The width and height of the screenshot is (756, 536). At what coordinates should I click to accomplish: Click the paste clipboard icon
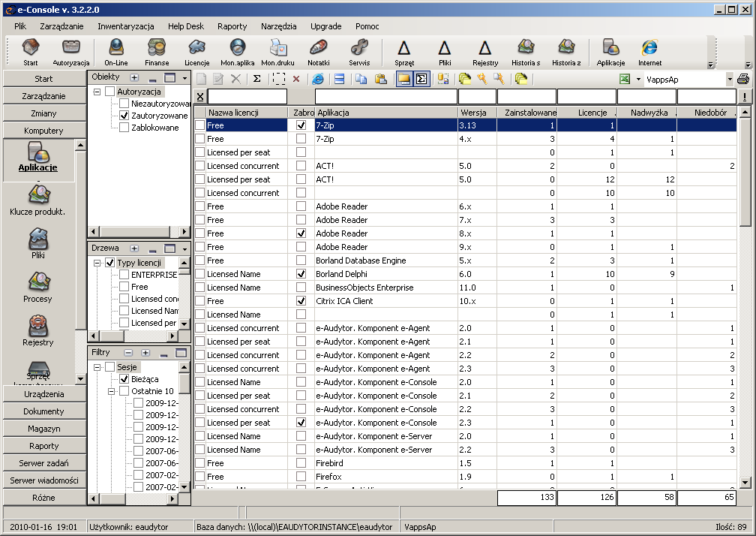pyautogui.click(x=381, y=79)
